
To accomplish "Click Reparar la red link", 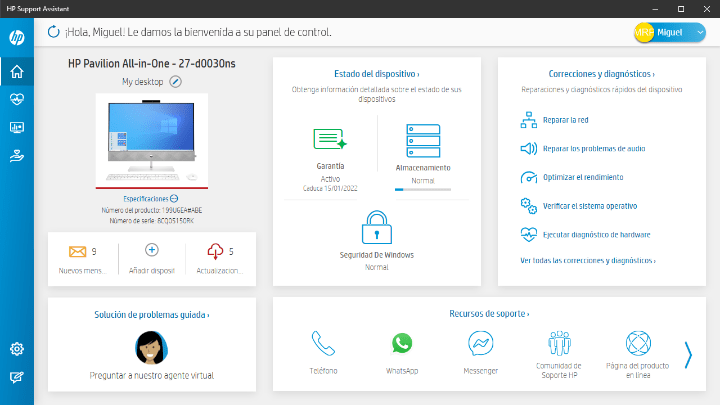I will pos(565,120).
